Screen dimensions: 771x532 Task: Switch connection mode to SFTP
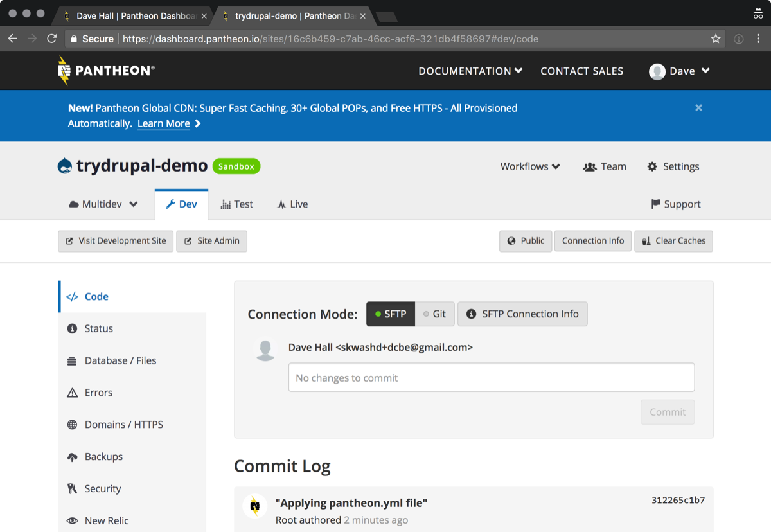[x=391, y=314]
